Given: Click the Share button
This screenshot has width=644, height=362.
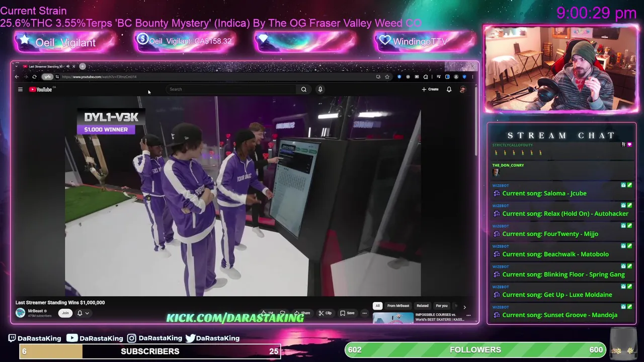Looking at the screenshot, I should click(x=302, y=313).
